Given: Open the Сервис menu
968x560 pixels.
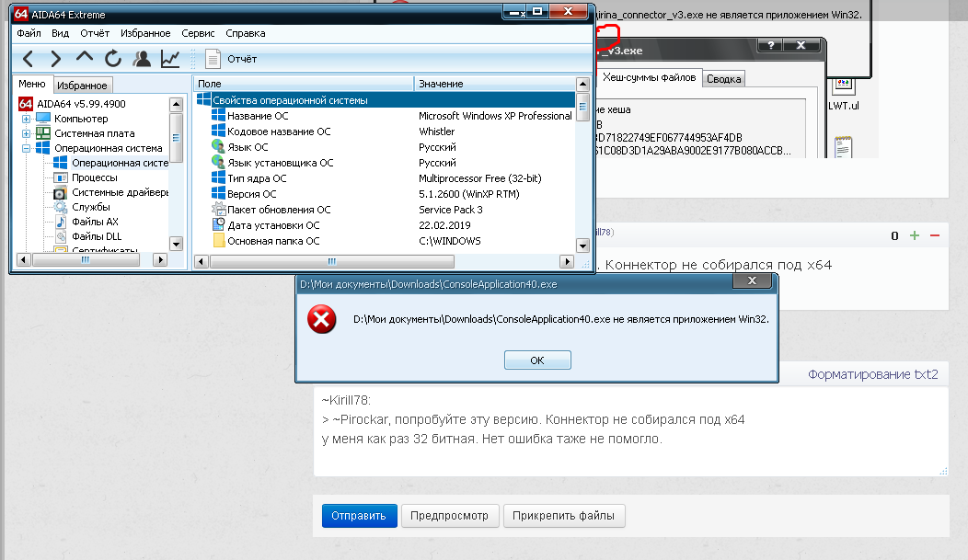Looking at the screenshot, I should pyautogui.click(x=198, y=33).
